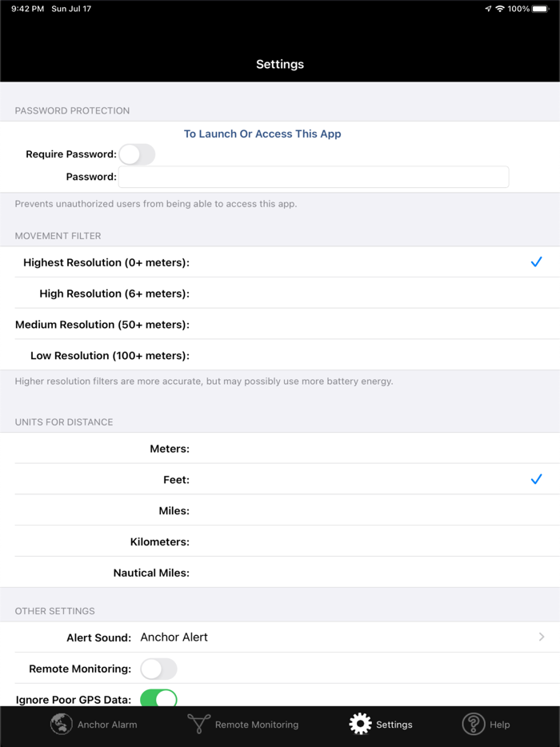Tap the Settings title in header
560x747 pixels.
coord(280,64)
